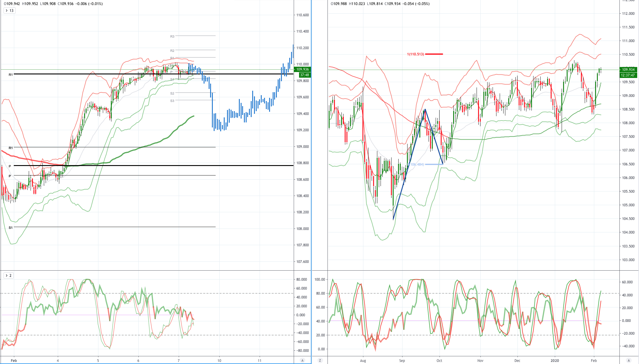Viewport: 639px width, 364px height.
Task: Click the 110.200 price axis label
Action: click(x=303, y=48)
